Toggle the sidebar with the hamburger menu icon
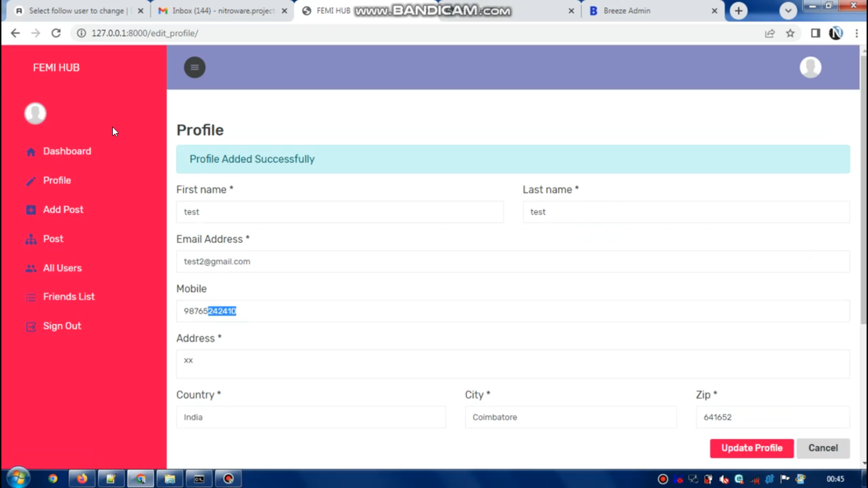868x488 pixels. point(194,67)
